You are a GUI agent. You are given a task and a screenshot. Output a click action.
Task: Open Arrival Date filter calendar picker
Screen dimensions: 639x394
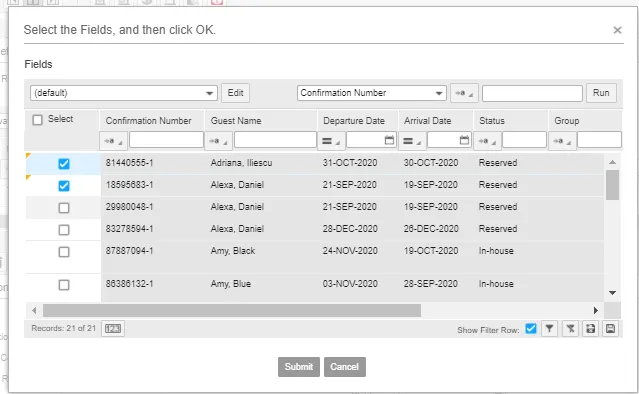coord(464,140)
